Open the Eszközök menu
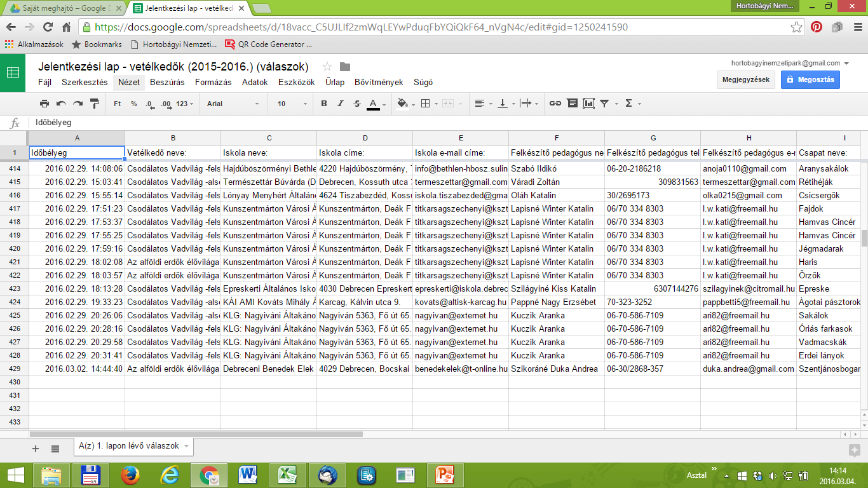868x488 pixels. click(x=297, y=83)
